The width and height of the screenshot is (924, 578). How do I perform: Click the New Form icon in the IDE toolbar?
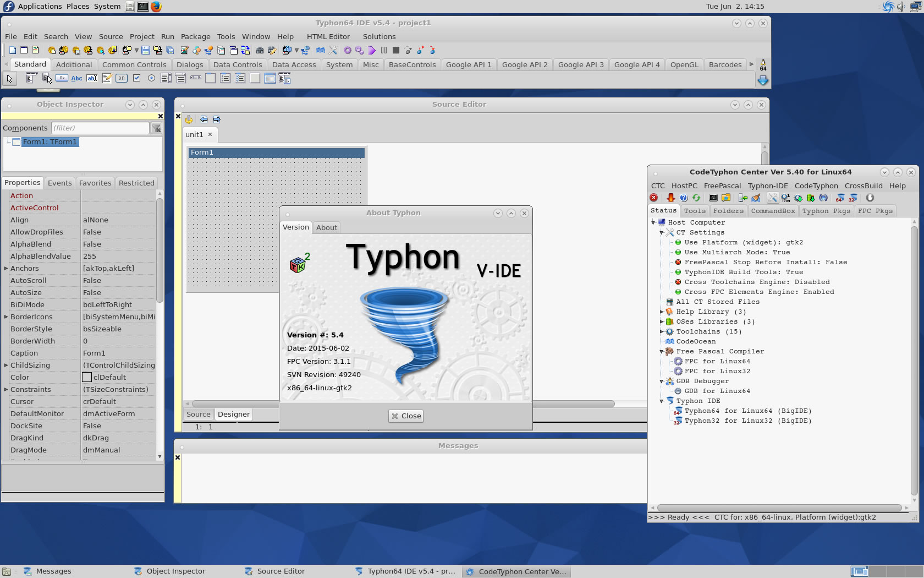click(x=24, y=50)
